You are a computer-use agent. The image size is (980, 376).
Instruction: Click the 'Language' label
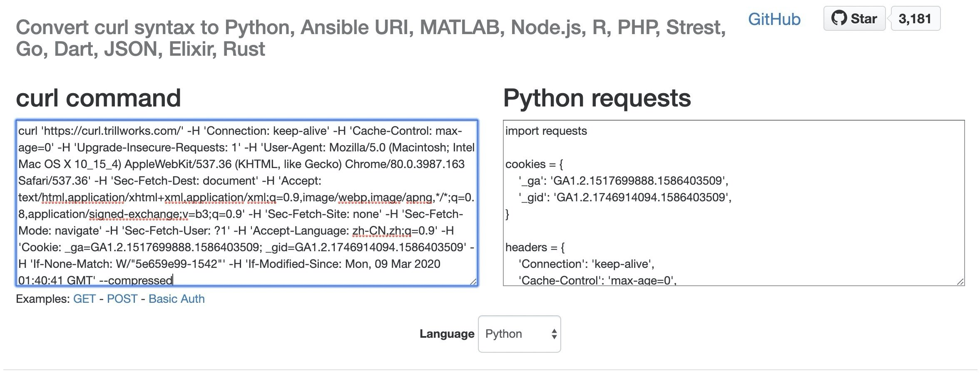click(x=447, y=334)
